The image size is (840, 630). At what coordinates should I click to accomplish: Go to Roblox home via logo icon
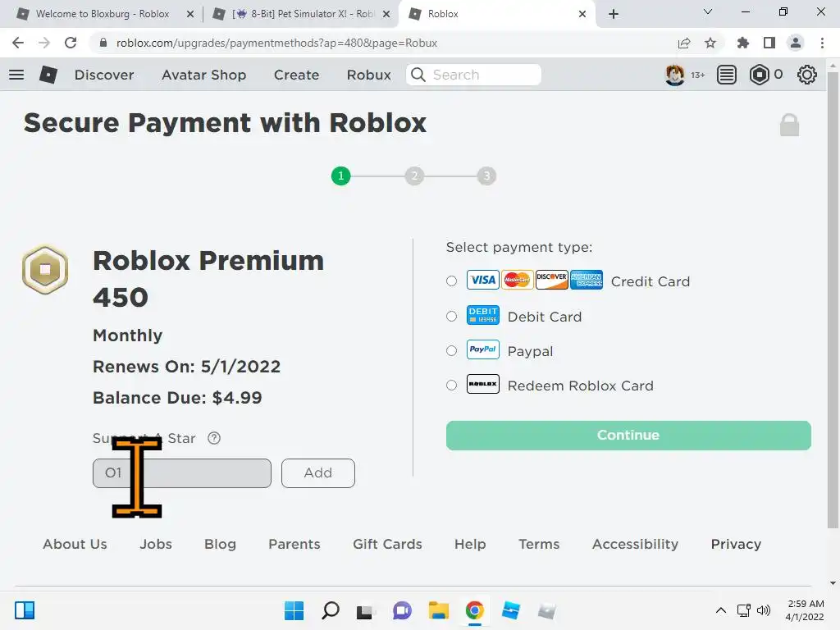[48, 75]
